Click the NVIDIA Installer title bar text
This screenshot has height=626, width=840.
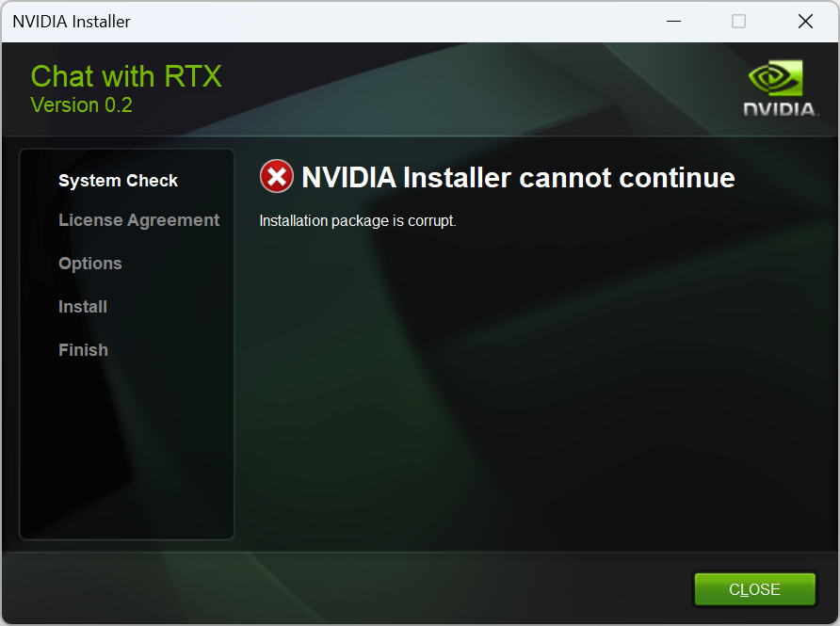(72, 22)
